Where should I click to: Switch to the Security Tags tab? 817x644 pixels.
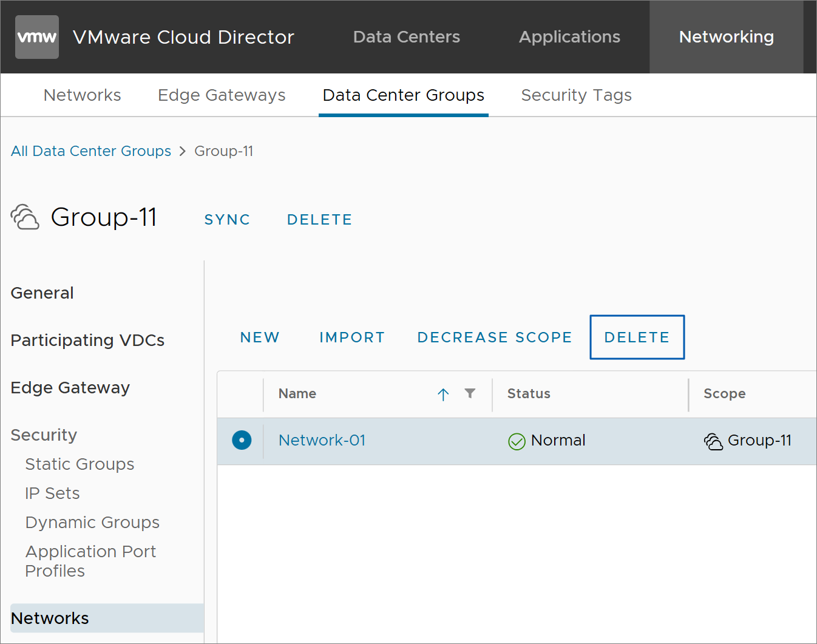point(577,95)
